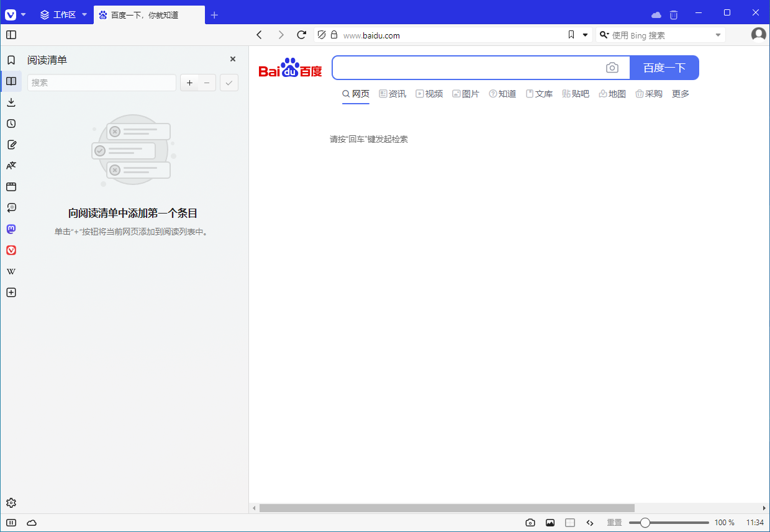Screen dimensions: 770x532
Task: Toggle page image loading in status bar
Action: tap(550, 522)
